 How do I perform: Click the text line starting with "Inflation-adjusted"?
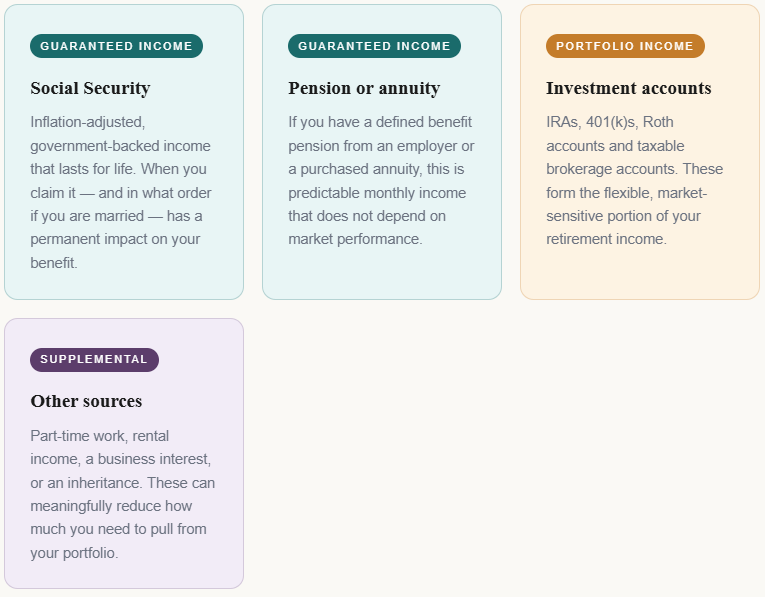coord(88,122)
